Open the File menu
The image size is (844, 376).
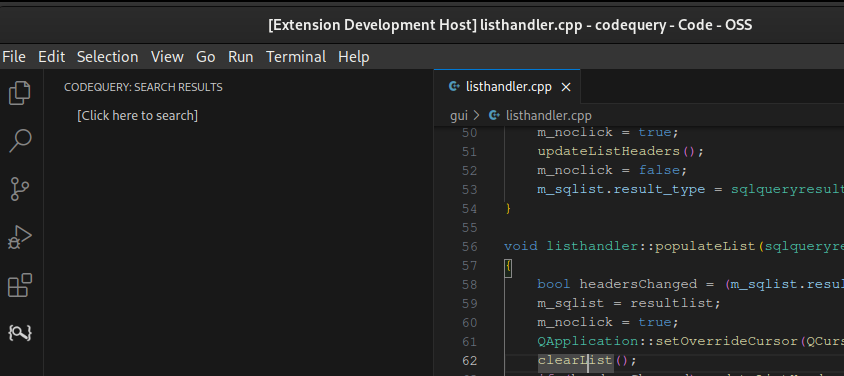(14, 56)
